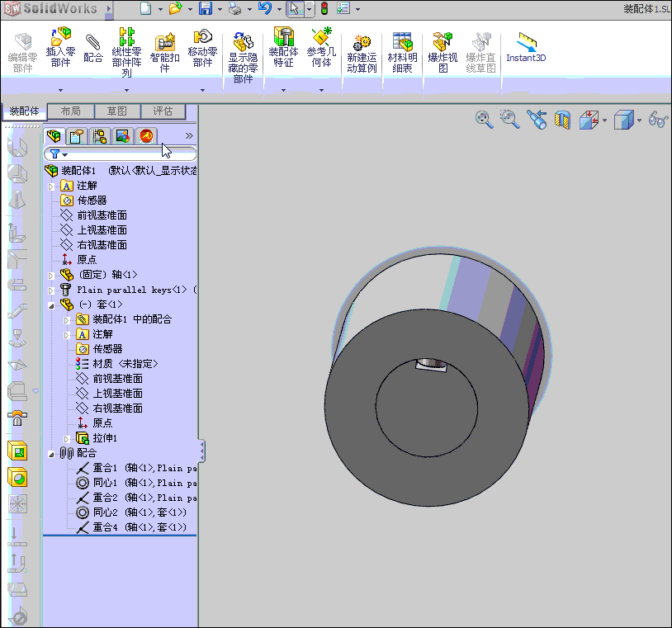This screenshot has width=672, height=628.
Task: Switch to the 评估 tab
Action: coord(163,111)
